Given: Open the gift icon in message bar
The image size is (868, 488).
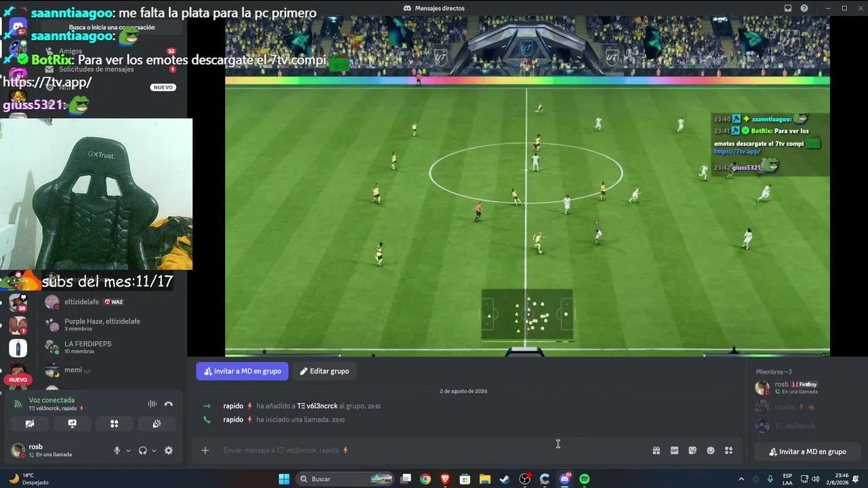Looking at the screenshot, I should point(656,450).
